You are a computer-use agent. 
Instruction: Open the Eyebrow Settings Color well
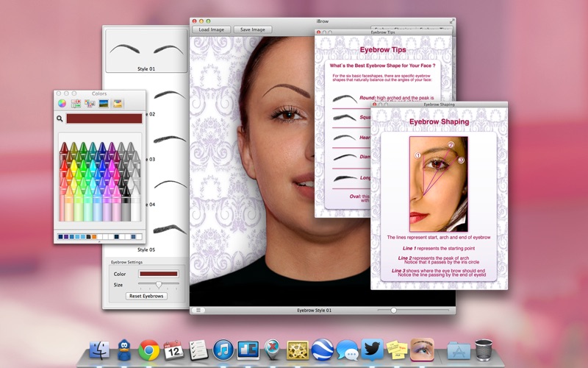coord(159,274)
